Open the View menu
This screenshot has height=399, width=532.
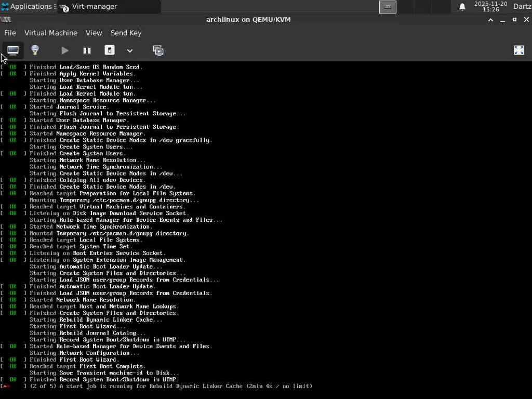point(94,33)
